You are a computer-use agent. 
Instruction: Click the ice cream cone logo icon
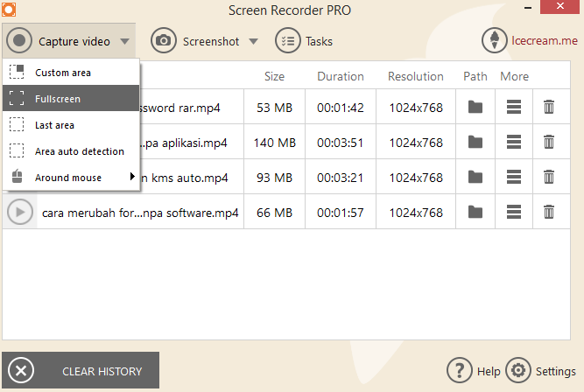tap(494, 40)
